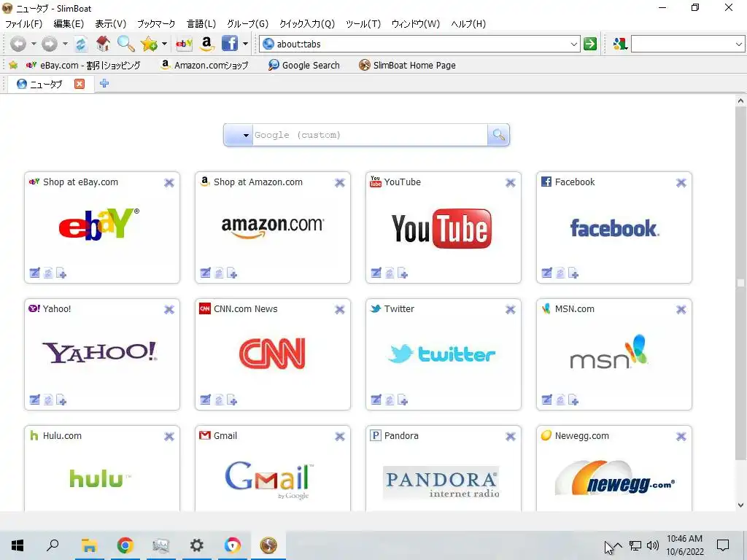Open the toolbar search box dropdown
This screenshot has height=560, width=747.
[738, 44]
